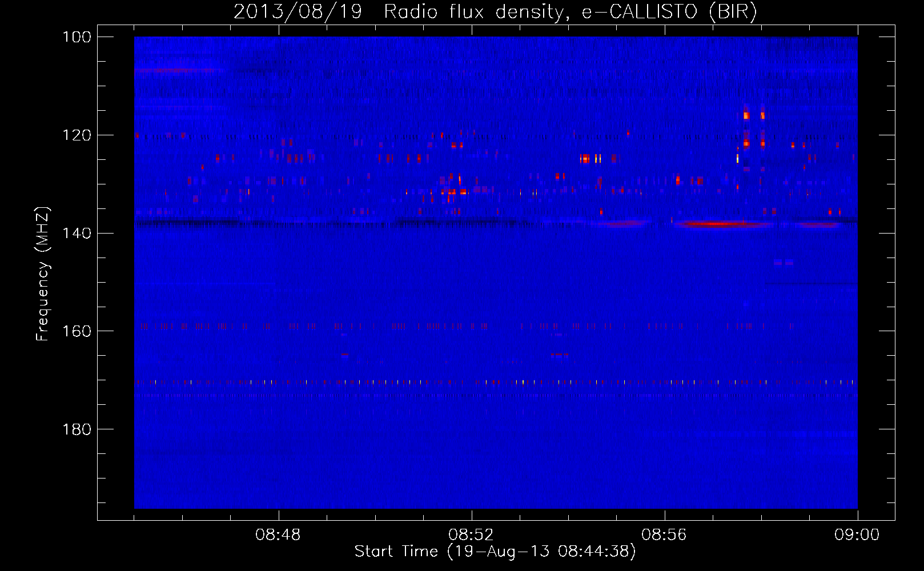Click the 09:00 time tick label

tap(857, 535)
